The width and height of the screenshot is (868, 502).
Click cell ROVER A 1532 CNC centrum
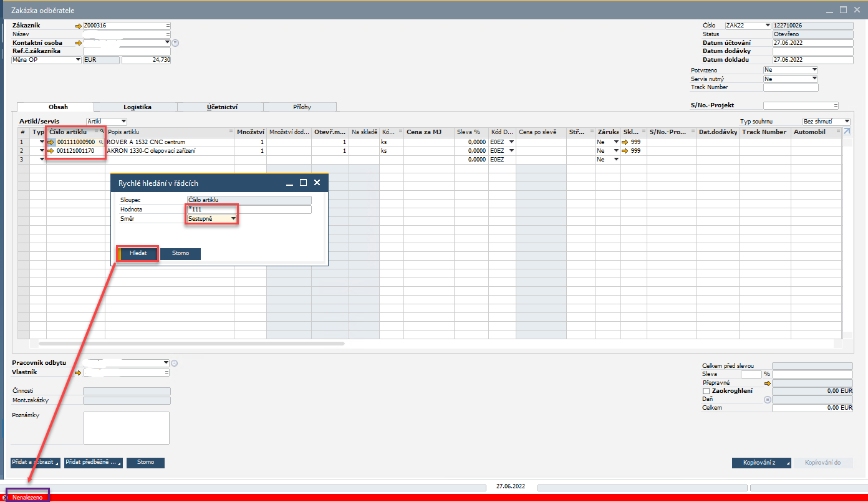point(170,142)
